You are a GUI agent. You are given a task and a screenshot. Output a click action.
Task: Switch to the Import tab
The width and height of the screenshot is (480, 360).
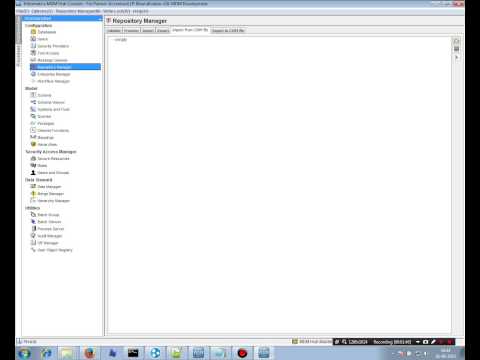click(x=148, y=31)
